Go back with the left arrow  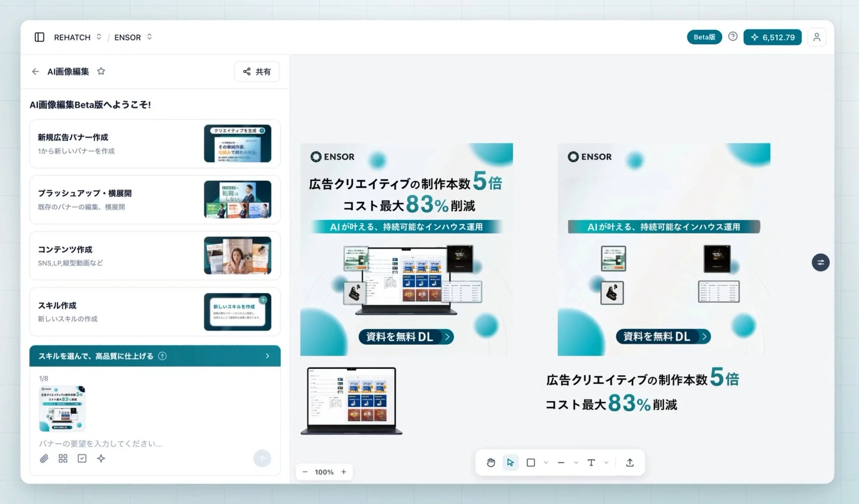(x=35, y=71)
